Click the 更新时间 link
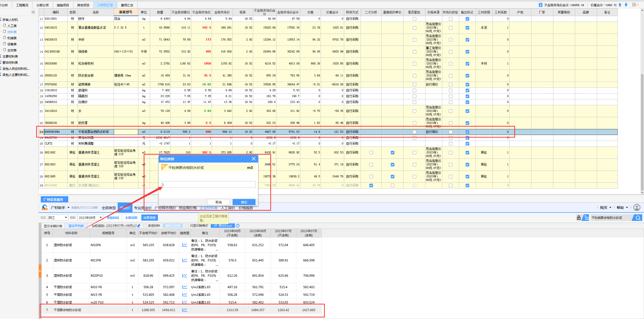This screenshot has height=319, width=644. 113,218
